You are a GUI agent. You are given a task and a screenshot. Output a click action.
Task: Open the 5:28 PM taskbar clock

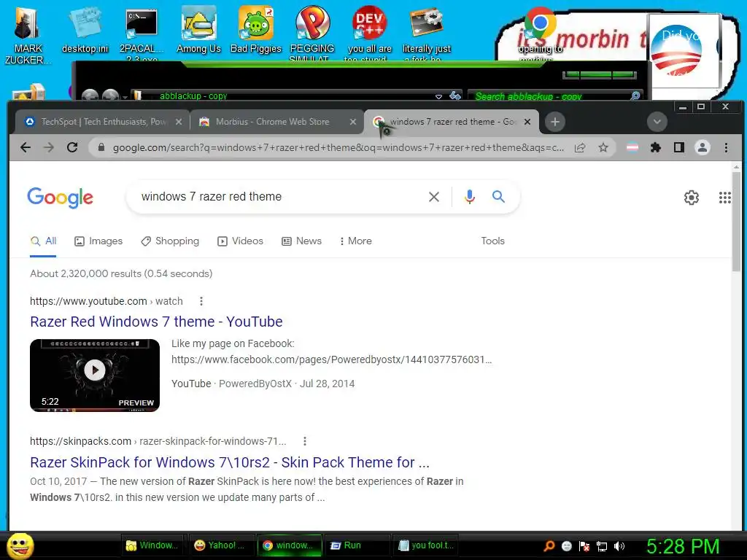pos(683,546)
